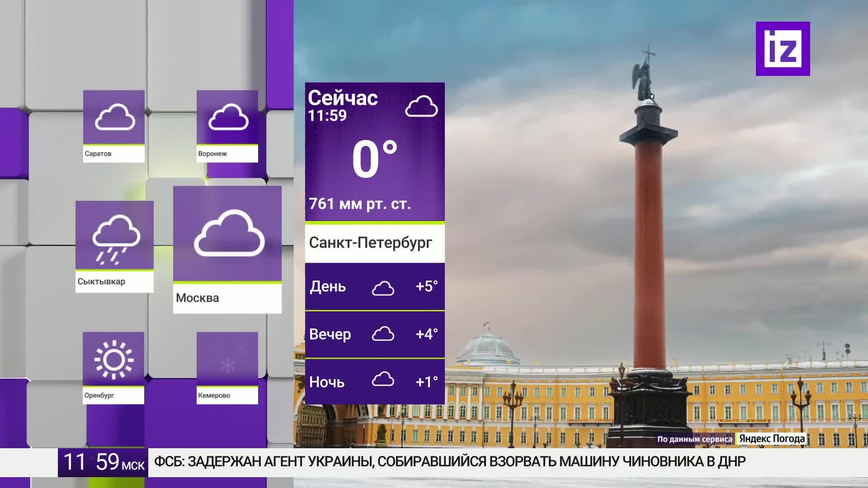Click the Orenburg sun icon
Image resolution: width=868 pixels, height=488 pixels.
click(114, 359)
